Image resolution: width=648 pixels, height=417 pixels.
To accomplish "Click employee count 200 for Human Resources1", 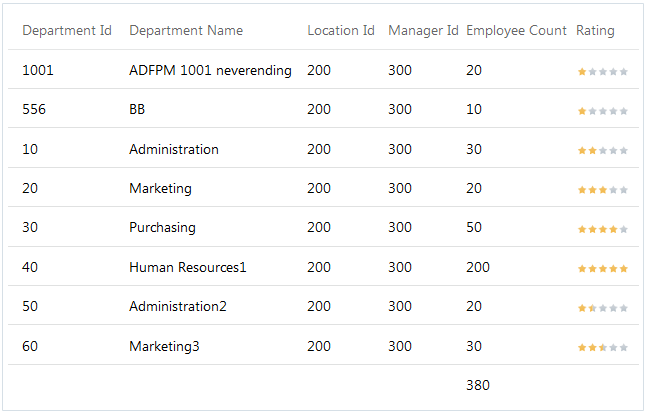I will pos(478,267).
